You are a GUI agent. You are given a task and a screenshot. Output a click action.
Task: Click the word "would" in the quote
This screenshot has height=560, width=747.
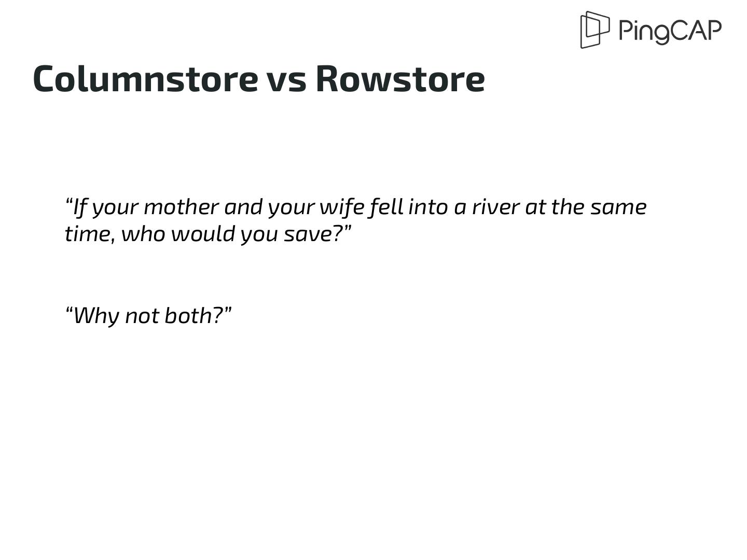coord(203,234)
